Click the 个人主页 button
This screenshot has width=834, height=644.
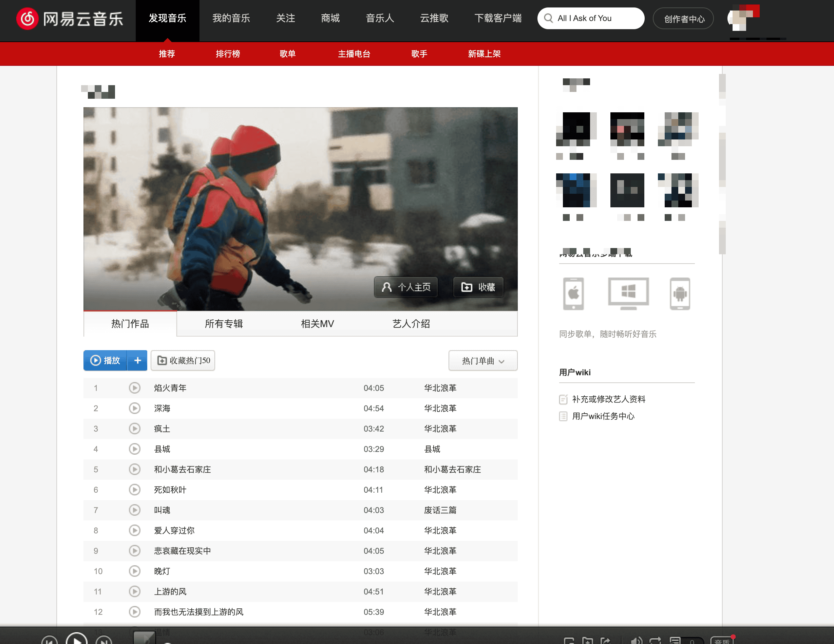406,287
